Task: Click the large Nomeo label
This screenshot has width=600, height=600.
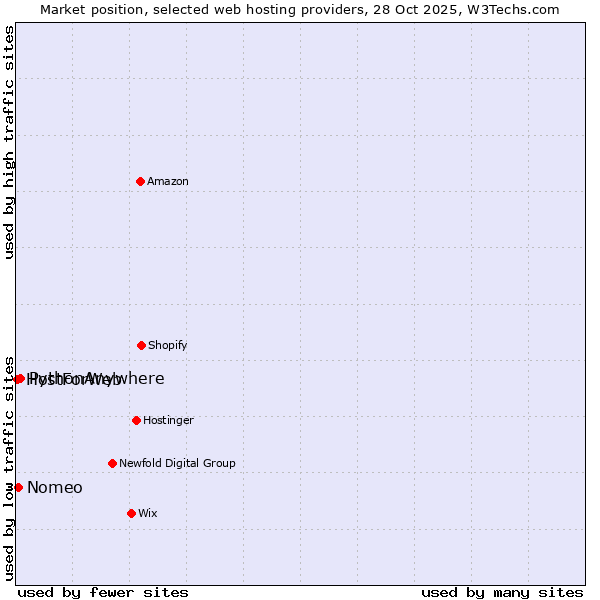Action: tap(55, 488)
